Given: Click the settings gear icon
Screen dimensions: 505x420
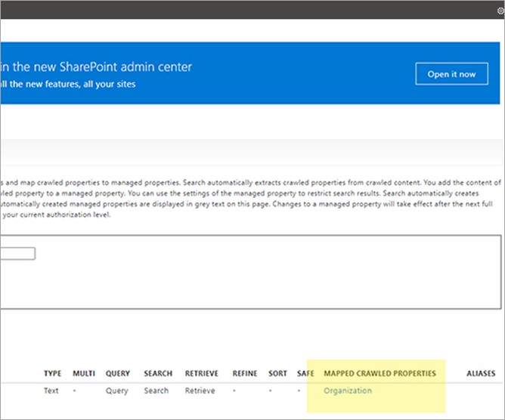Looking at the screenshot, I should point(500,11).
